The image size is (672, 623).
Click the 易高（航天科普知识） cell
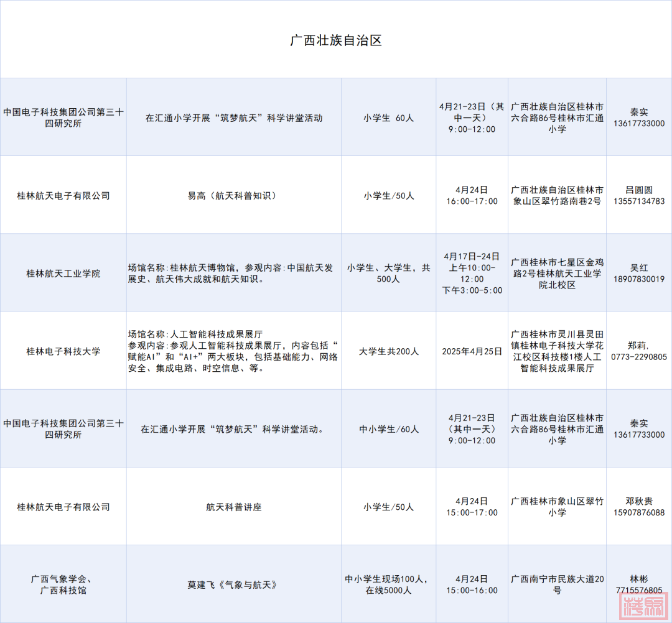(x=234, y=196)
